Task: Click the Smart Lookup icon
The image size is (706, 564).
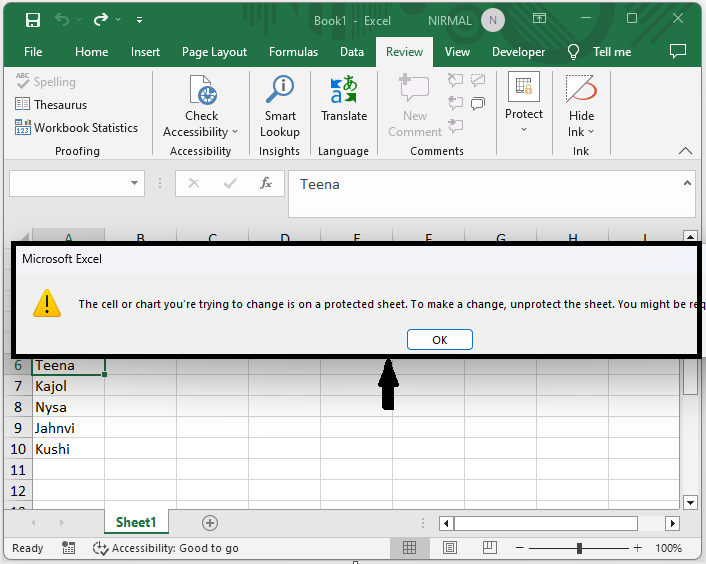Action: (x=280, y=90)
